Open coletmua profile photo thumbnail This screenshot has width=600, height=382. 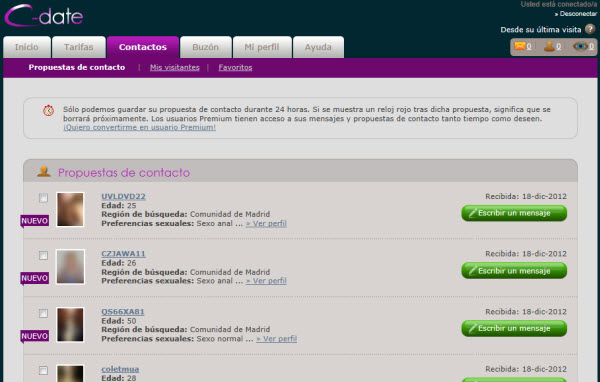[x=70, y=373]
